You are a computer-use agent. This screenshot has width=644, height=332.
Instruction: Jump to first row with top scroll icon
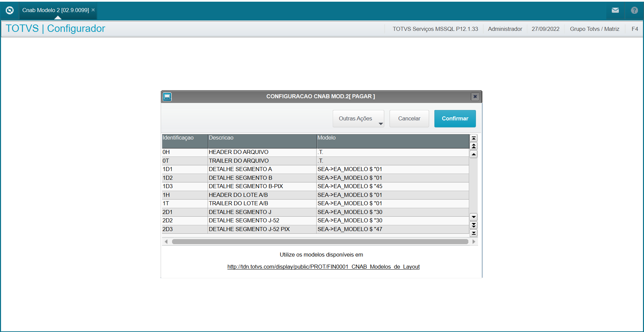(474, 138)
